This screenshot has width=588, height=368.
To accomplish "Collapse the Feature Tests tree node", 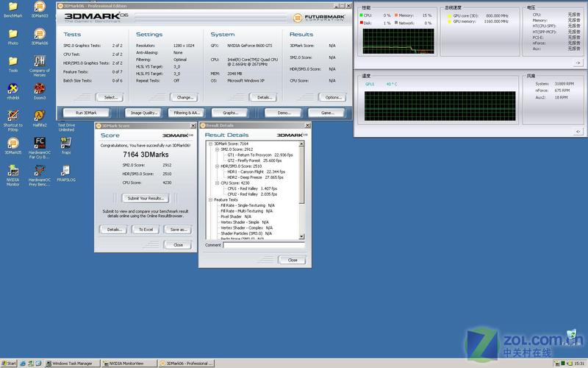I will pos(210,199).
